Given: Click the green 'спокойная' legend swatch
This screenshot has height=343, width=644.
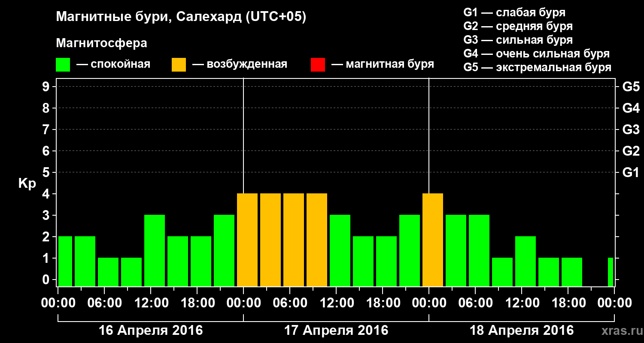Looking at the screenshot, I should click(63, 65).
